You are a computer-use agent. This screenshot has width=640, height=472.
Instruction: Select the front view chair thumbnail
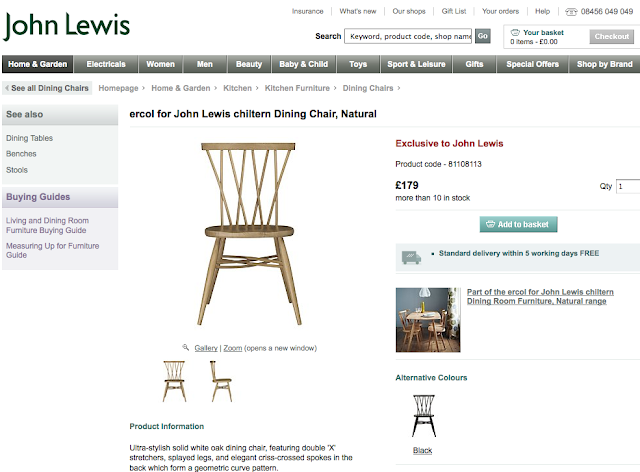[175, 381]
